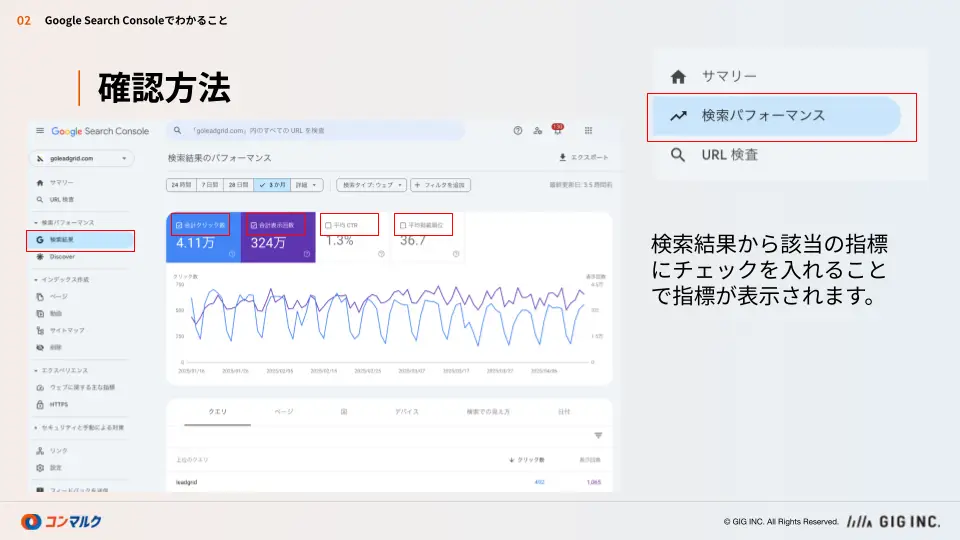Select the 24時間 date range option
Image resolution: width=960 pixels, height=540 pixels.
pos(181,185)
